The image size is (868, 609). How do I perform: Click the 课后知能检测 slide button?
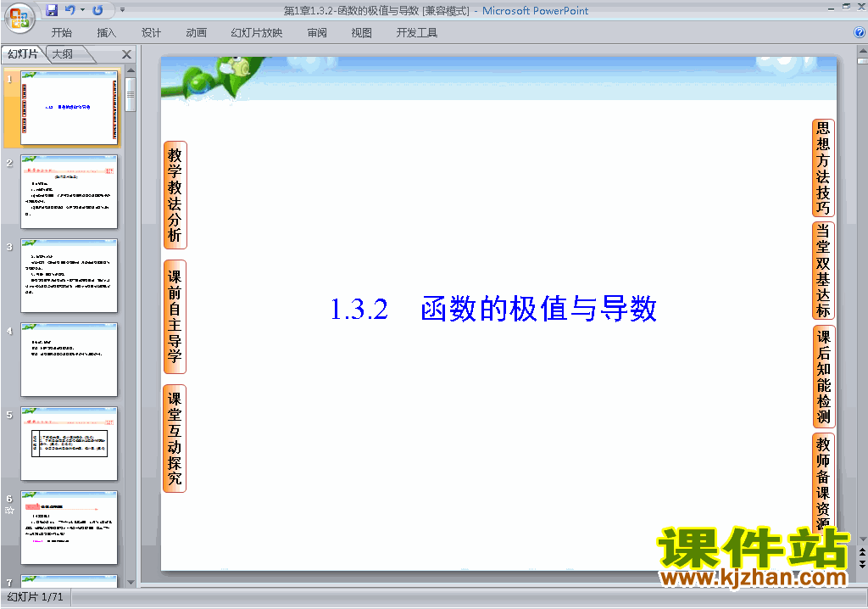[823, 377]
